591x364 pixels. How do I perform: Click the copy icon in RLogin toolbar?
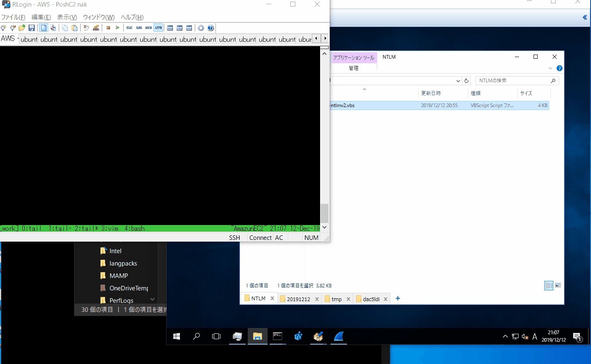pos(65,28)
